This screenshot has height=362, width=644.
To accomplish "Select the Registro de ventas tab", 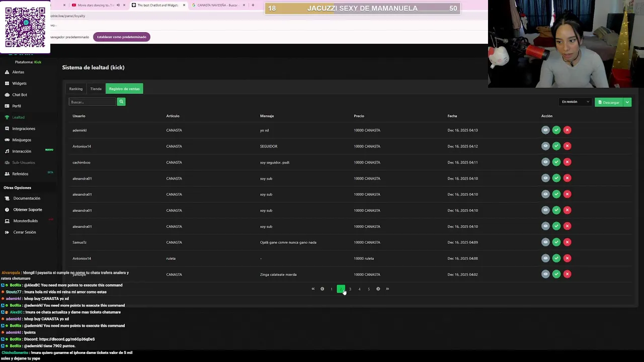I will coord(124,88).
